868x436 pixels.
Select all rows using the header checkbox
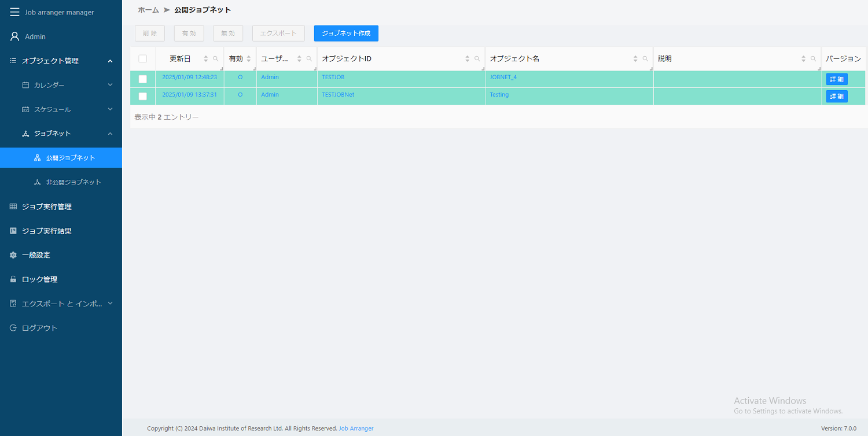click(x=143, y=58)
